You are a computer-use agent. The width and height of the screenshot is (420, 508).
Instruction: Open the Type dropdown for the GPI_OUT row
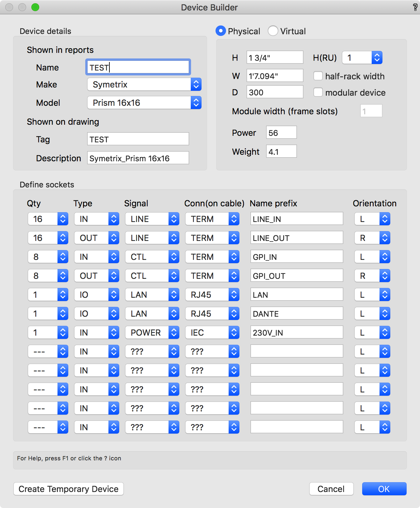96,276
